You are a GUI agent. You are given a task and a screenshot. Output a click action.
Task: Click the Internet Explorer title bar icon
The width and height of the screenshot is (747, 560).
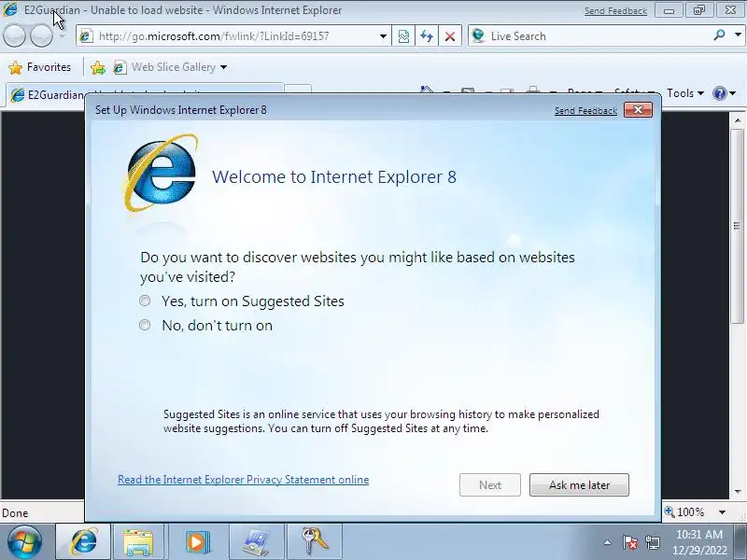(x=10, y=9)
